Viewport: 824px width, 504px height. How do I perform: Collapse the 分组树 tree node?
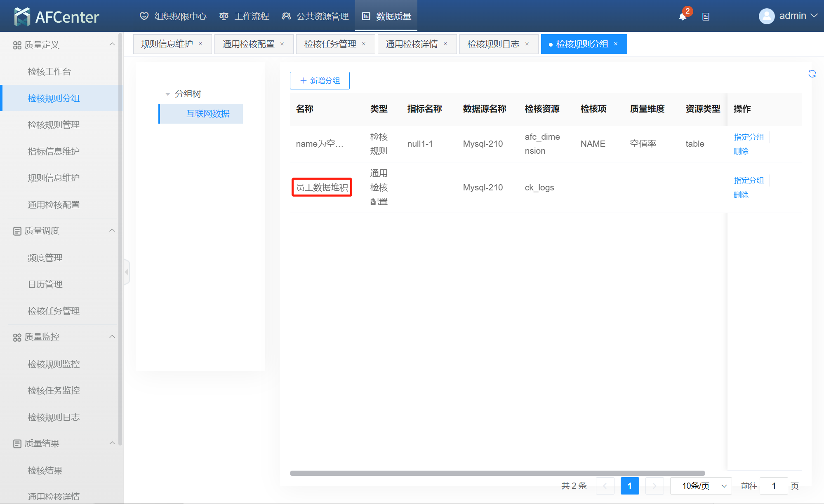click(168, 94)
